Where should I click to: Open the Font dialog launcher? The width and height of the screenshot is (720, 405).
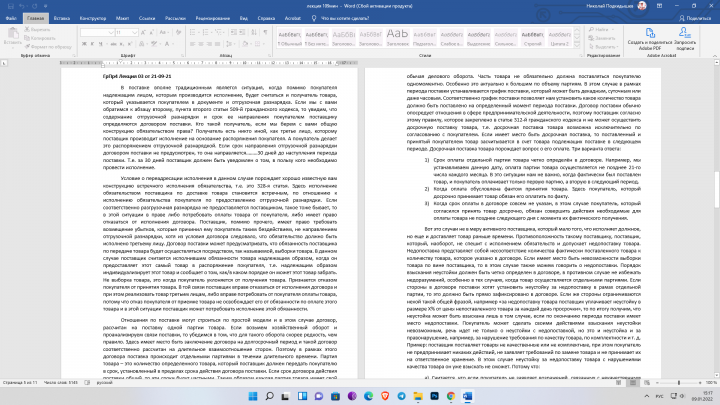182,56
